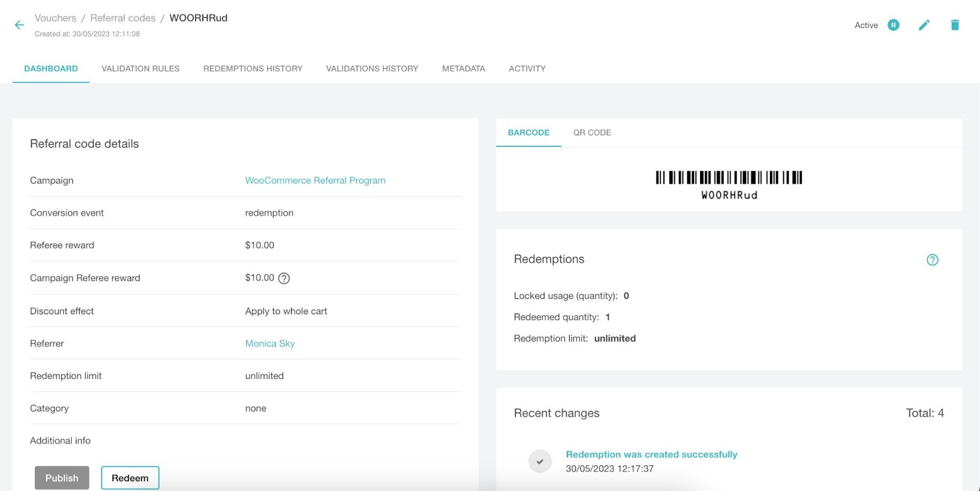Screen dimensions: 980x491
Task: Click the pencil edit icon
Action: (924, 25)
